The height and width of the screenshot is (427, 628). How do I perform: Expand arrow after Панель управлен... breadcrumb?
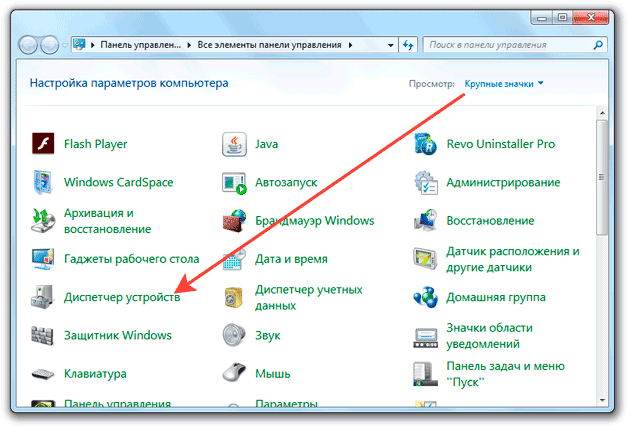pyautogui.click(x=189, y=45)
